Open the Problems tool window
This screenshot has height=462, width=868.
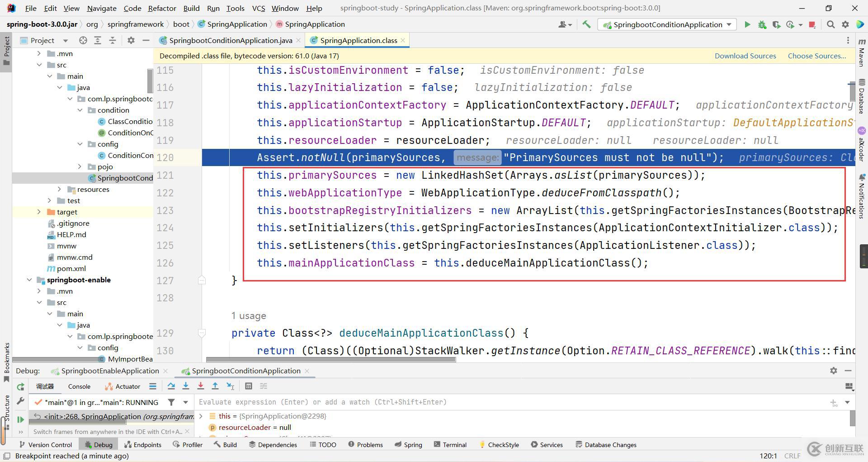[x=366, y=445]
